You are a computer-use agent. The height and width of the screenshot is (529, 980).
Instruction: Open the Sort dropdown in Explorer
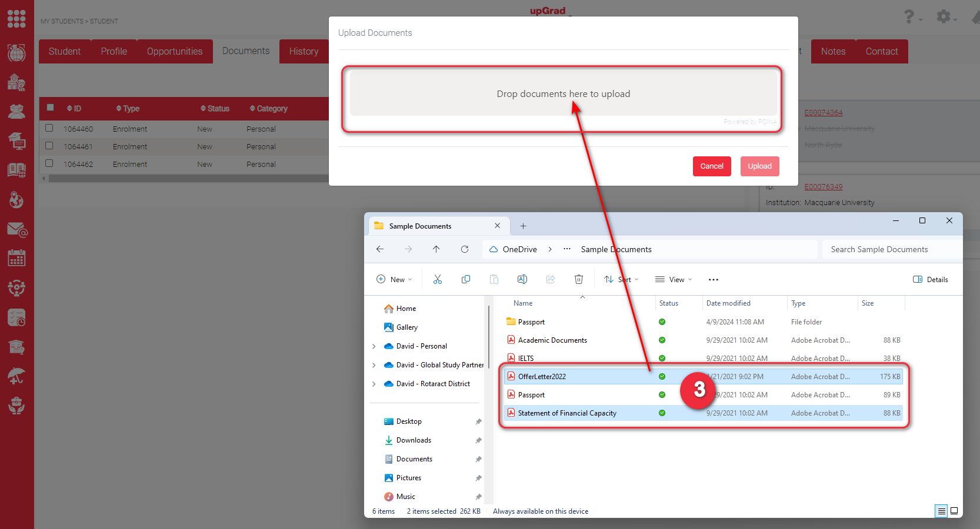click(x=621, y=280)
